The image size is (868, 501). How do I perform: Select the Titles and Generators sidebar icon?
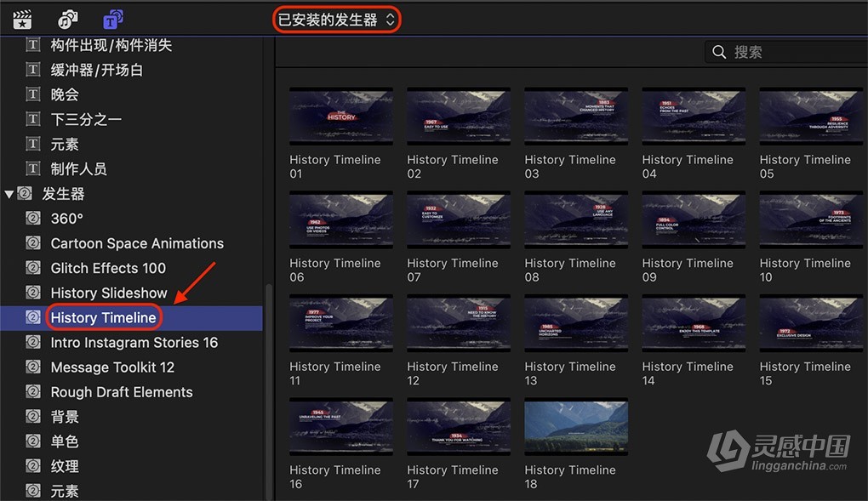(113, 20)
